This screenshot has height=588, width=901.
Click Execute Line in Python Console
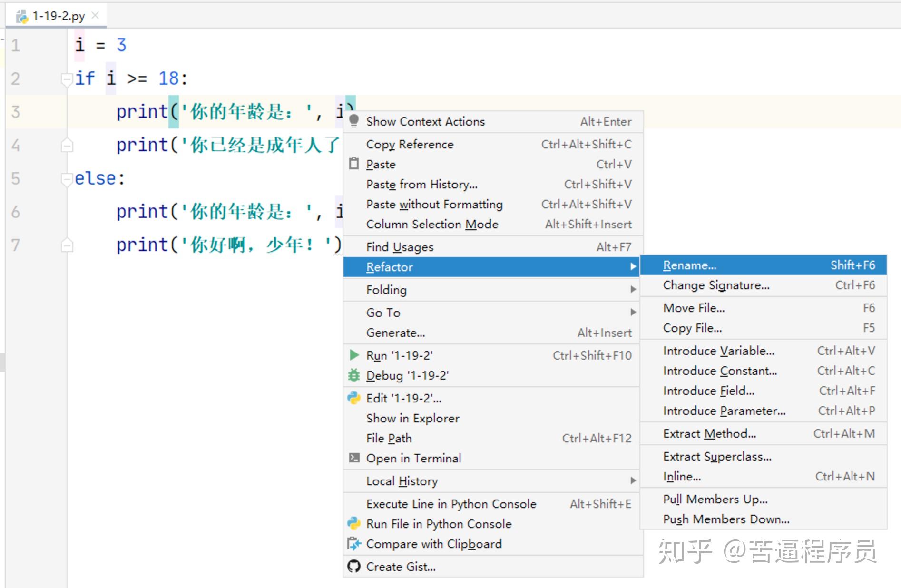point(450,503)
